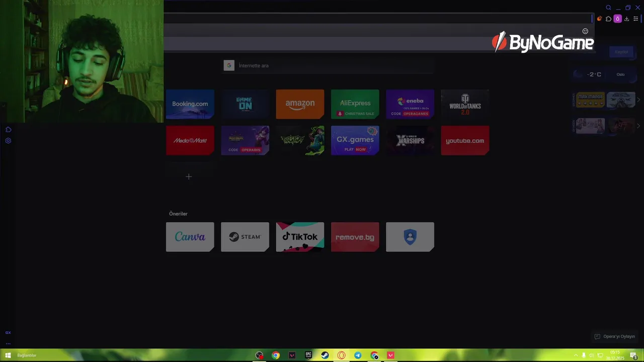Open the sidebar three-dots menu
The image size is (644, 362).
click(8, 344)
